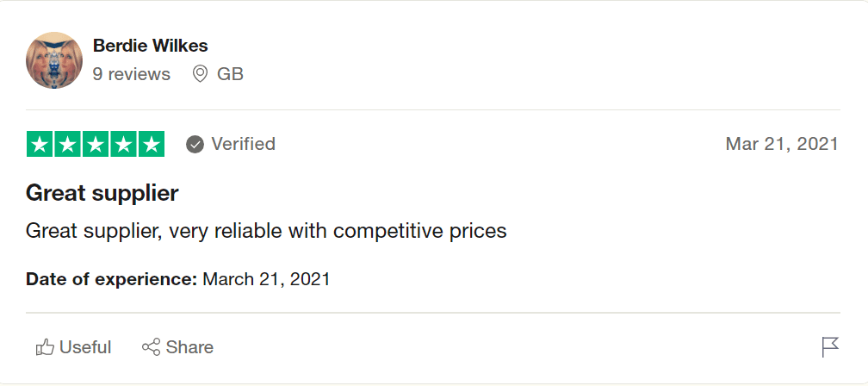This screenshot has width=868, height=386.
Task: Open Berdie Wilkes profile avatar
Action: tap(54, 60)
